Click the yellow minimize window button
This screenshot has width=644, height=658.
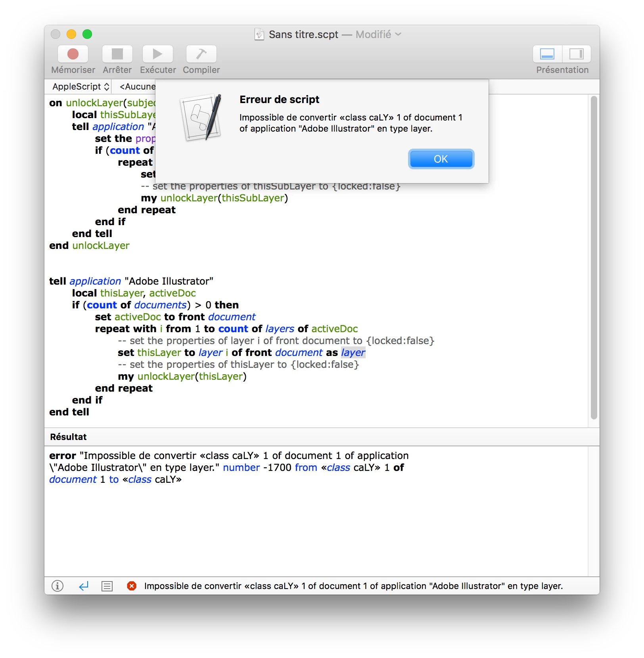[x=71, y=34]
